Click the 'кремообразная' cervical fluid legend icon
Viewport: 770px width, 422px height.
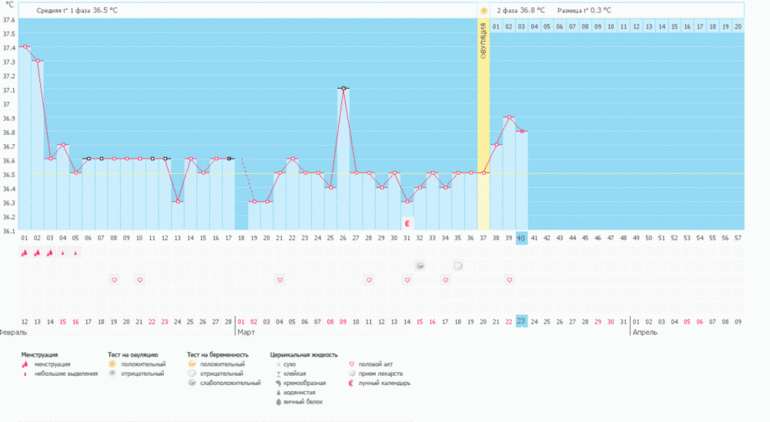[x=278, y=383]
